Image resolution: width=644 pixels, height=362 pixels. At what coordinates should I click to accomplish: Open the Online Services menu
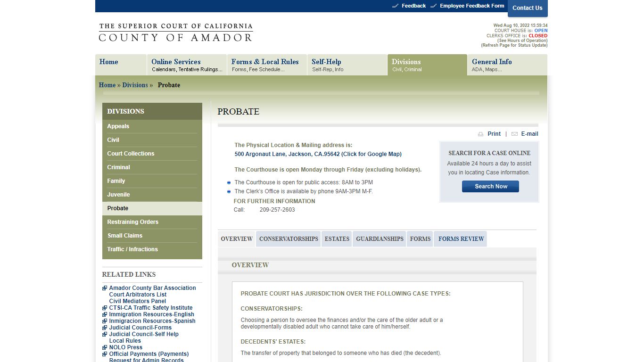coord(187,65)
